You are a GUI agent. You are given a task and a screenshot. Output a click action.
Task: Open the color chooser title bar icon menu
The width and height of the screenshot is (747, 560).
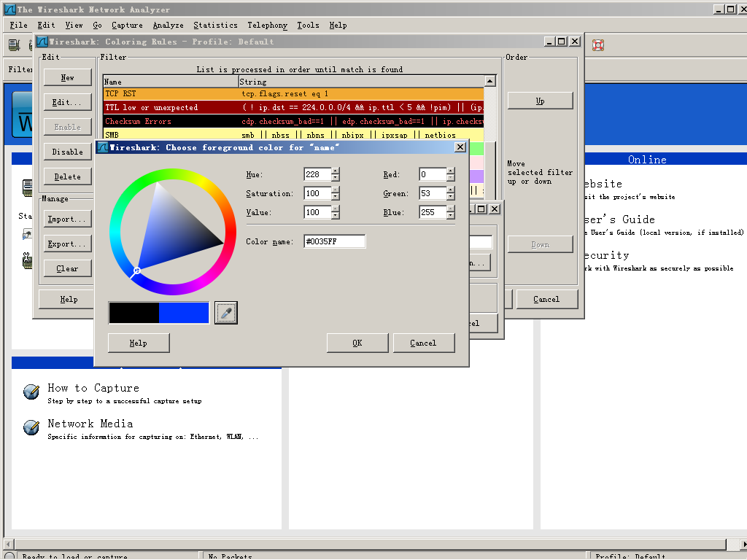coord(102,147)
